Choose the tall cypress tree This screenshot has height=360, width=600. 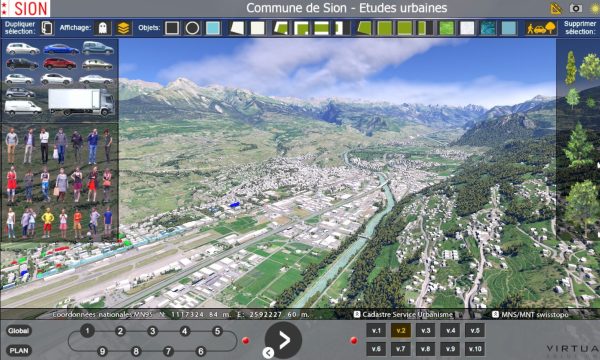click(x=571, y=68)
